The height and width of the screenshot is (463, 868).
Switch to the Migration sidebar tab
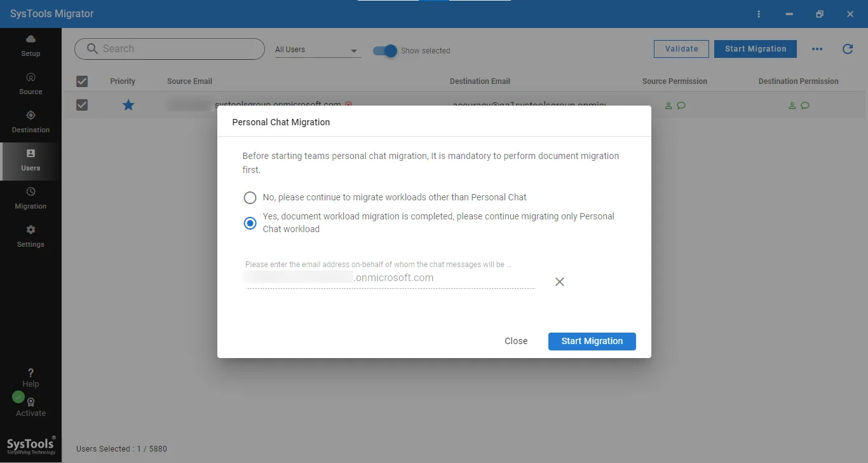pyautogui.click(x=31, y=198)
